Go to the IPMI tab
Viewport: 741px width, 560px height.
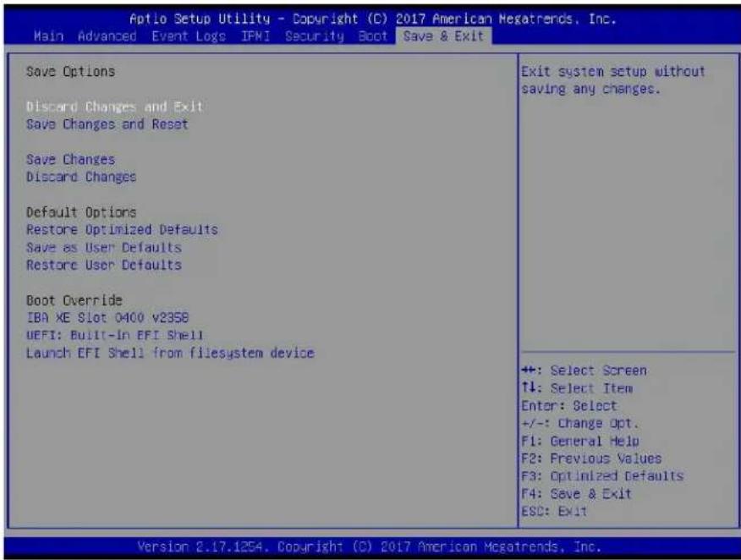[255, 36]
